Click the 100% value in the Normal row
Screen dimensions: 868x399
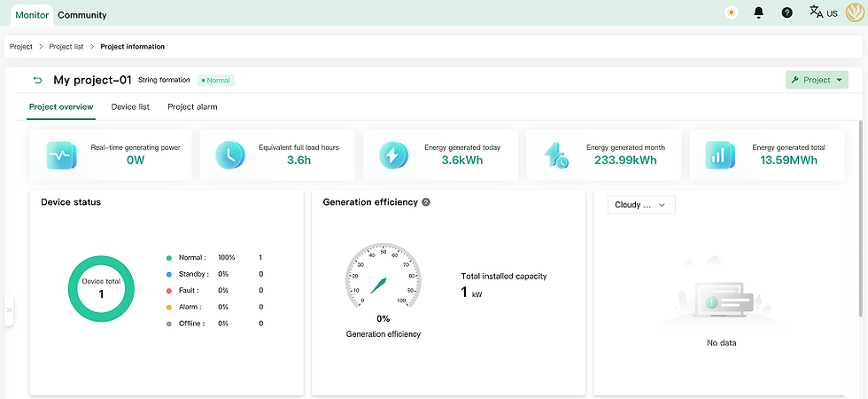(x=227, y=258)
